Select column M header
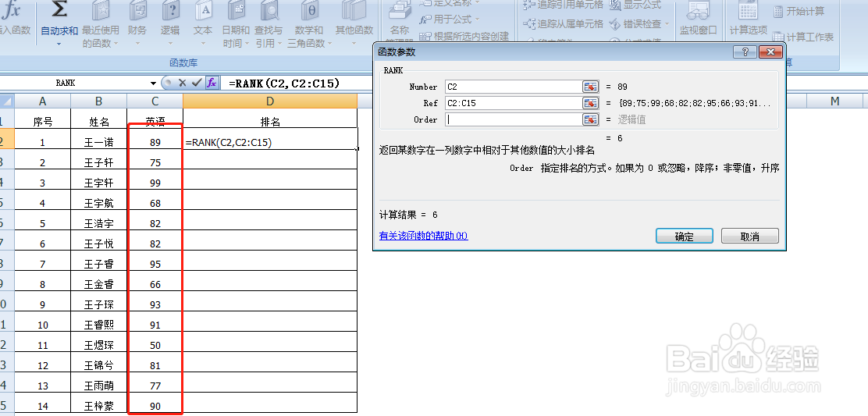 coord(834,101)
